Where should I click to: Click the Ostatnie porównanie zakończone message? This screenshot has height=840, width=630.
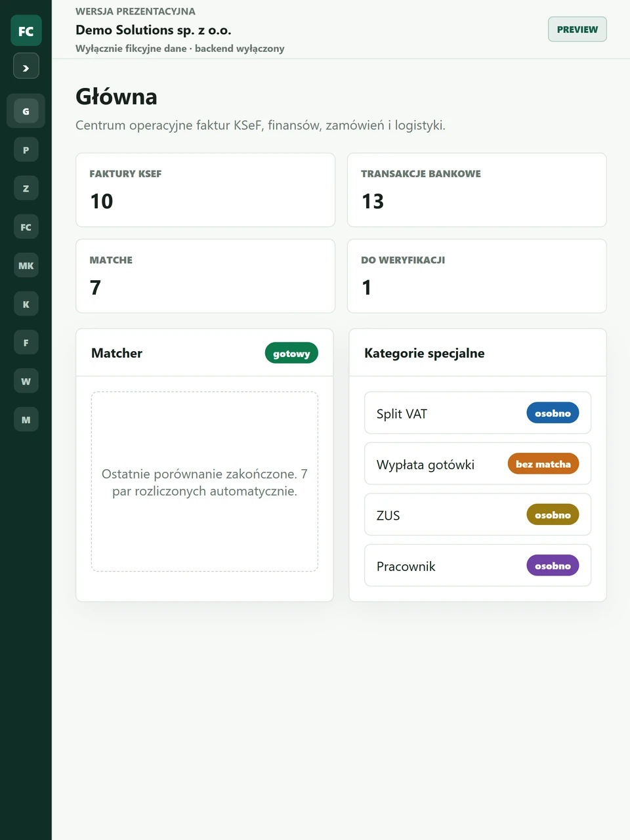click(205, 482)
